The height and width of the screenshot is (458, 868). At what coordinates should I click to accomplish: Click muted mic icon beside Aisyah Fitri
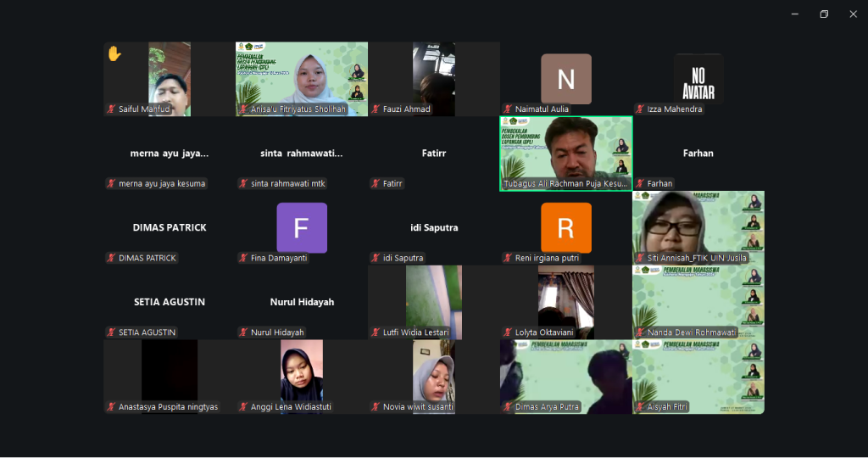[640, 408]
